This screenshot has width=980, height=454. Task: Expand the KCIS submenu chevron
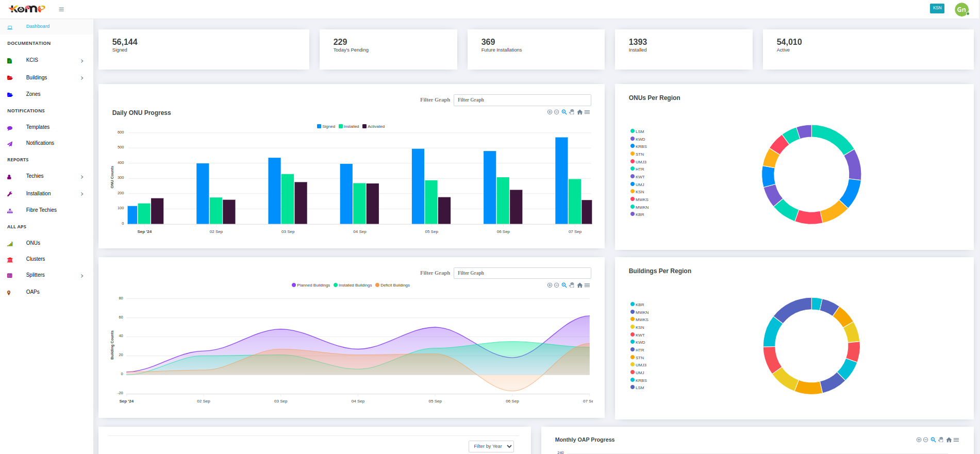click(x=82, y=61)
